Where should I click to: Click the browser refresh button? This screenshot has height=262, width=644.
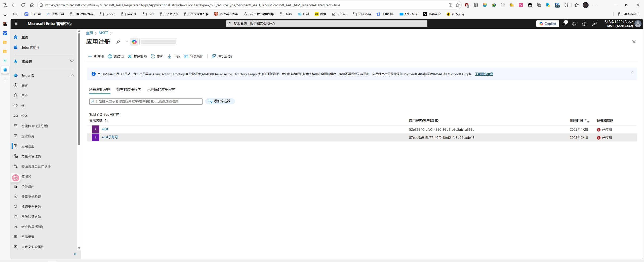tap(23, 5)
